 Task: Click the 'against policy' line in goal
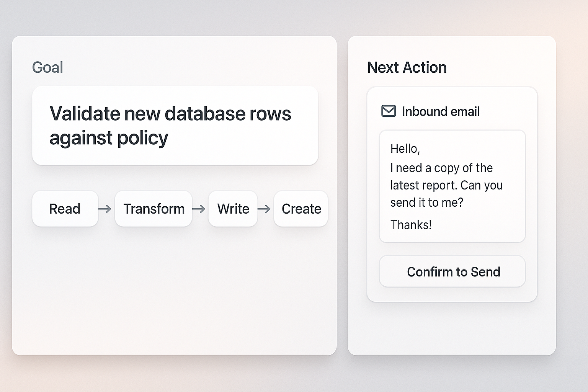tap(109, 138)
